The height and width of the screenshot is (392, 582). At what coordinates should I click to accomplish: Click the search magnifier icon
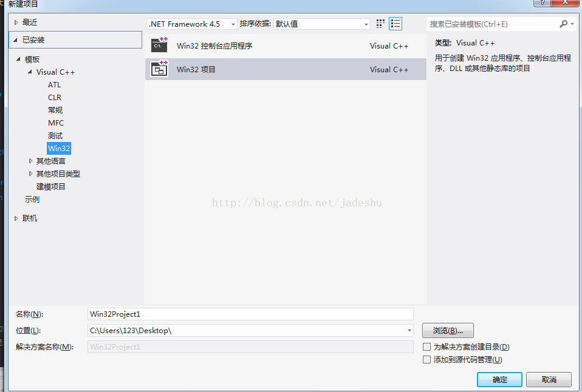[x=563, y=24]
